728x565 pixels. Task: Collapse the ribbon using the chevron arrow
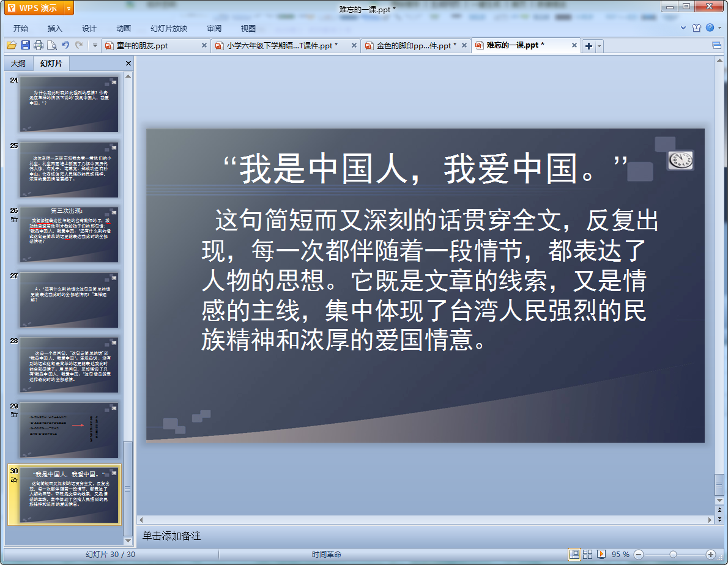[x=683, y=28]
